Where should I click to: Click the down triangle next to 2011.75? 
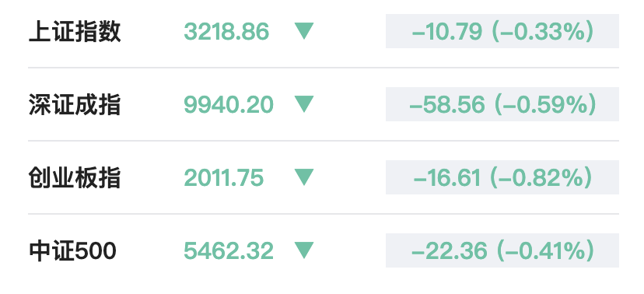pos(304,177)
